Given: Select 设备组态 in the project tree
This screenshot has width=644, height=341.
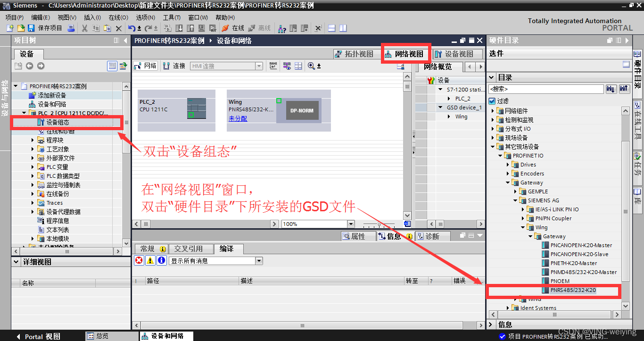Looking at the screenshot, I should coord(58,122).
